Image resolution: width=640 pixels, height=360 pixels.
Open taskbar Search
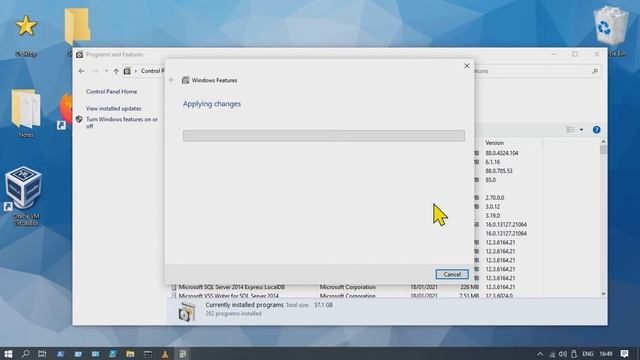pyautogui.click(x=25, y=353)
